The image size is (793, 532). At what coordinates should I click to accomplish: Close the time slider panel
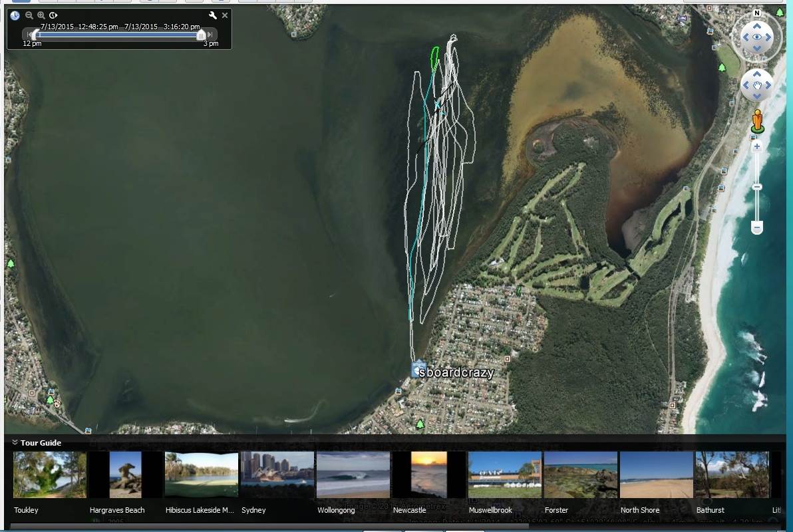[x=225, y=15]
